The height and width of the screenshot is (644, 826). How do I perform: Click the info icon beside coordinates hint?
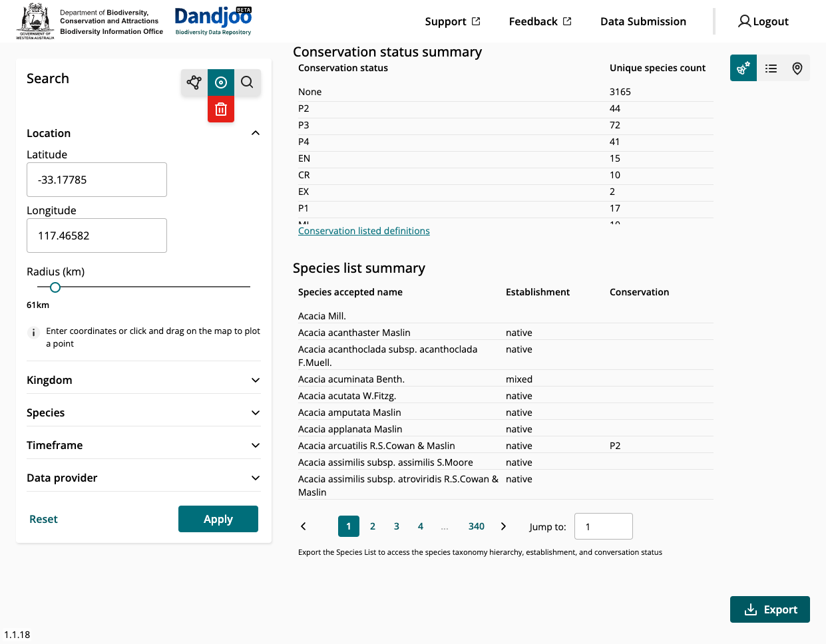pyautogui.click(x=34, y=333)
